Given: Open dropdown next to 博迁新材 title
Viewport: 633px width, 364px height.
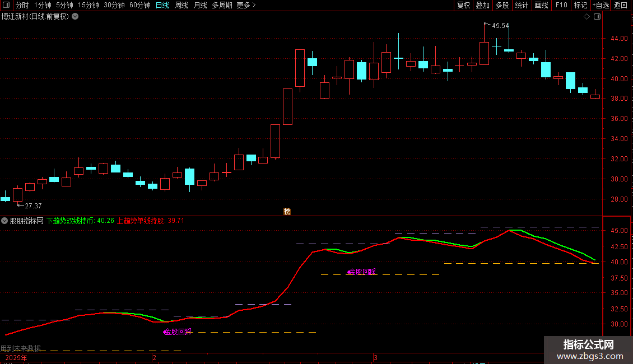Looking at the screenshot, I should pyautogui.click(x=75, y=17).
